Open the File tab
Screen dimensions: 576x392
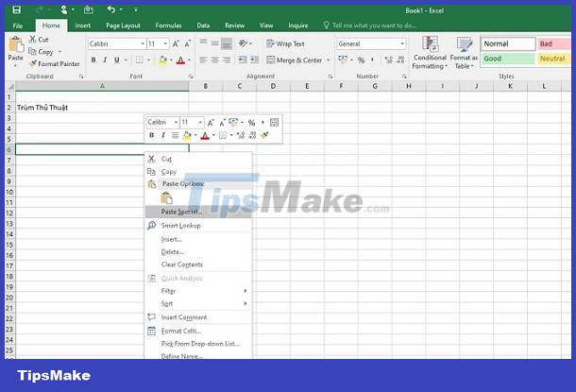(18, 26)
